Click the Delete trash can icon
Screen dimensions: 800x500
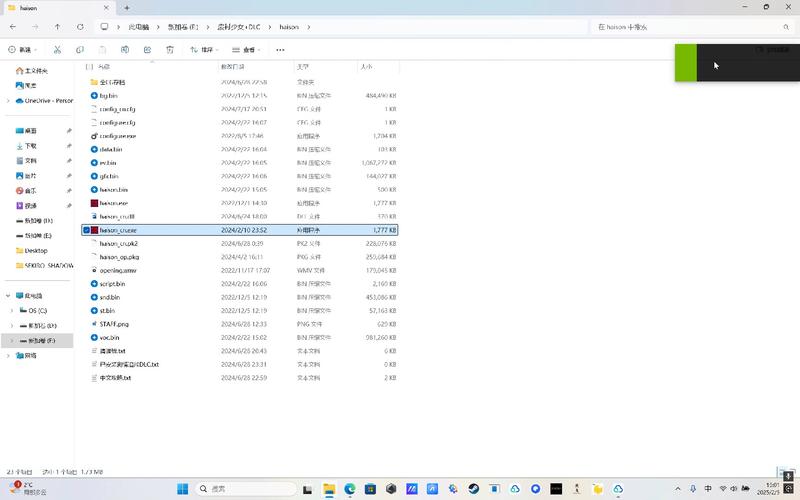(171, 49)
